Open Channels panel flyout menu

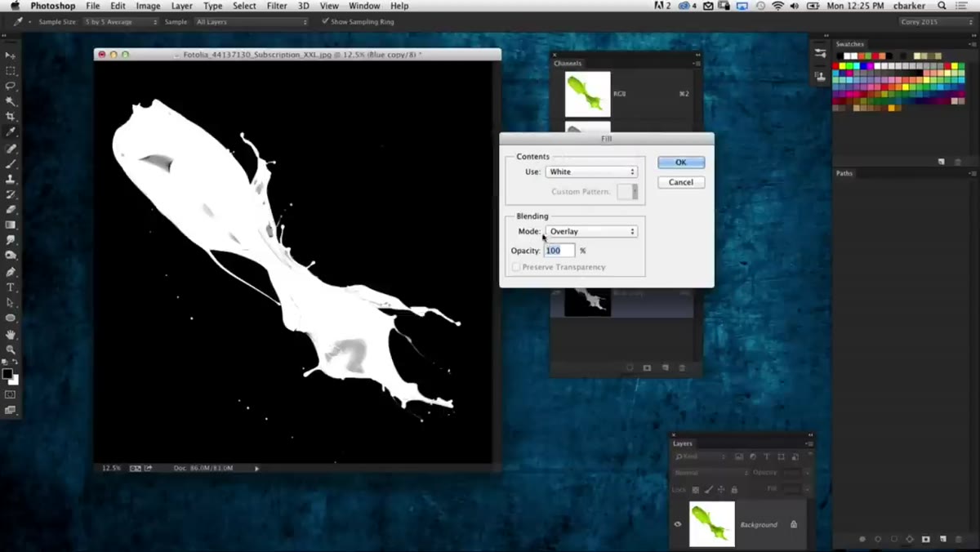(697, 63)
